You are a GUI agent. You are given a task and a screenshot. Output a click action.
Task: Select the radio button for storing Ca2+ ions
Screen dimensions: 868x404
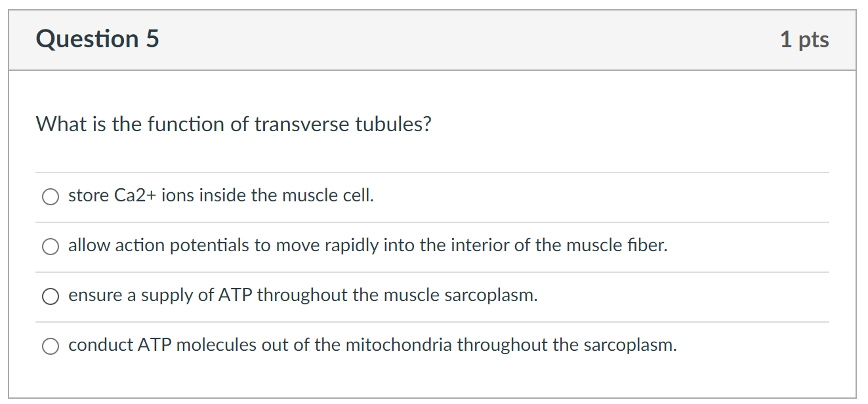point(51,196)
